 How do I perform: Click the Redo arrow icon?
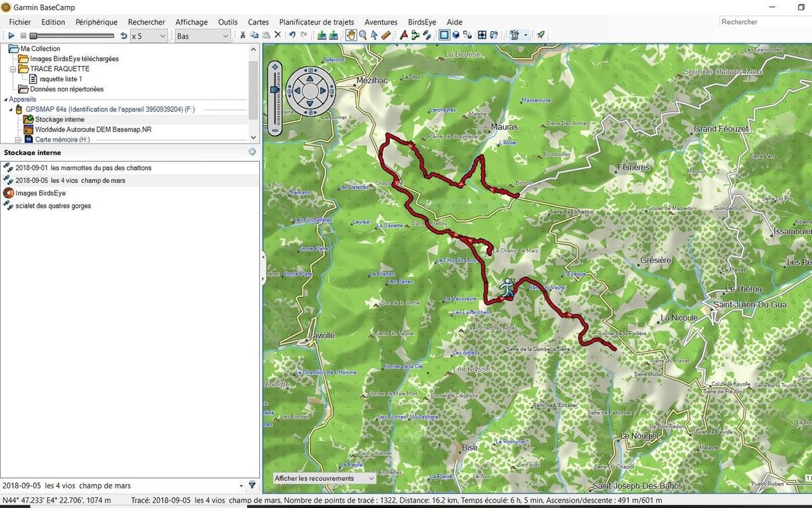[x=304, y=35]
